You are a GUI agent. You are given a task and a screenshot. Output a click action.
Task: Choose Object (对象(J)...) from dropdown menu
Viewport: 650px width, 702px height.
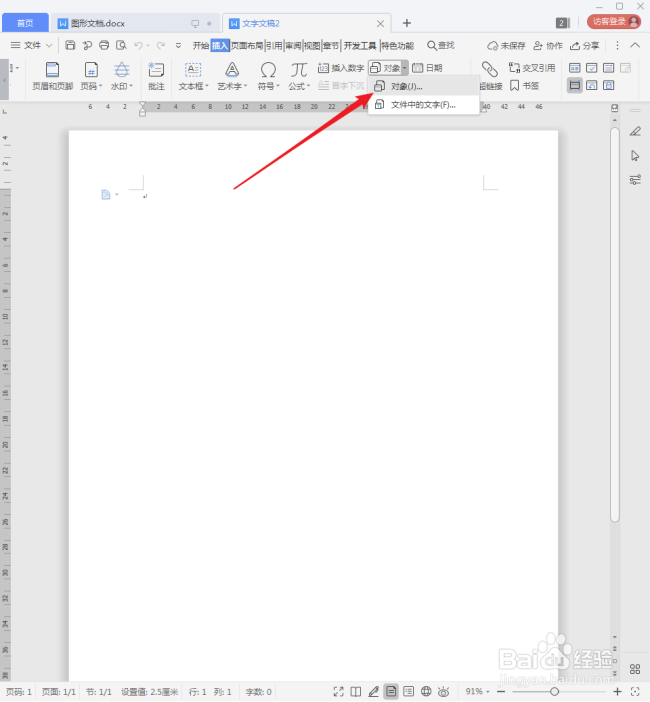point(423,86)
